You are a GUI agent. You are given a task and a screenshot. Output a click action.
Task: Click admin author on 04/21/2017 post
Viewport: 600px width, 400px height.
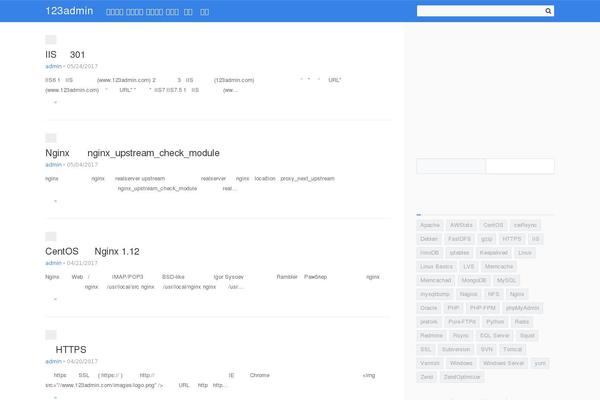(x=53, y=263)
